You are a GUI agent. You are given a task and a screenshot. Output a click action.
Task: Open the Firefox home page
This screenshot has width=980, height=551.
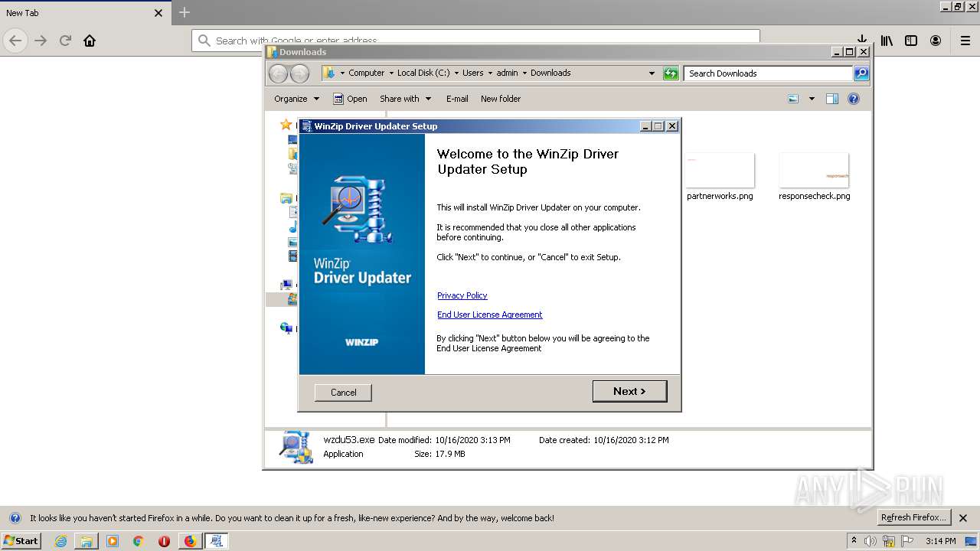click(90, 41)
